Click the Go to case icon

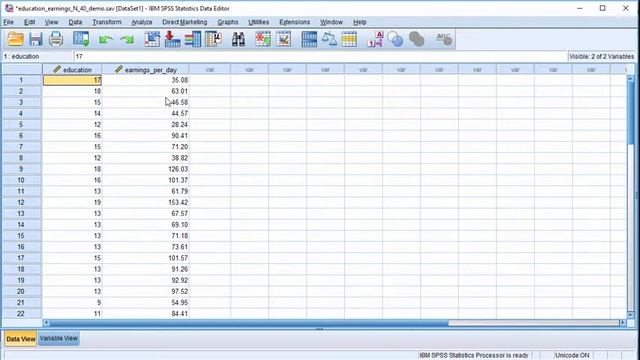(152, 39)
